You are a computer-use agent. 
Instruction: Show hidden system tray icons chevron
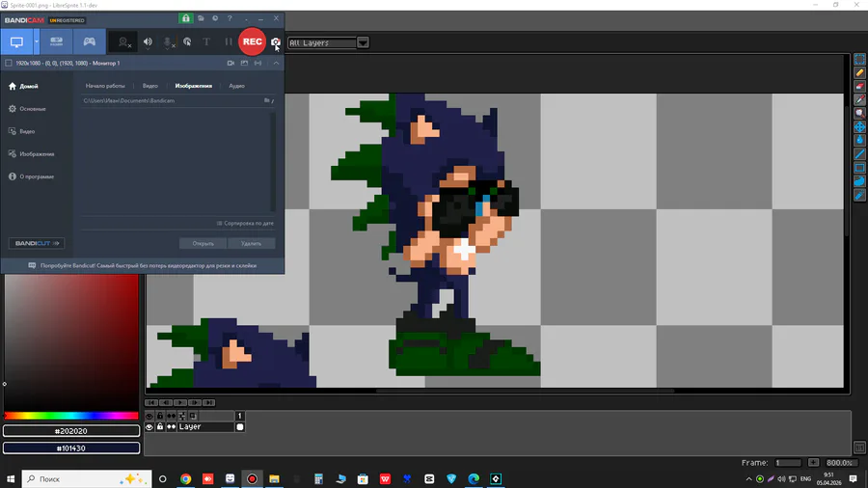748,479
